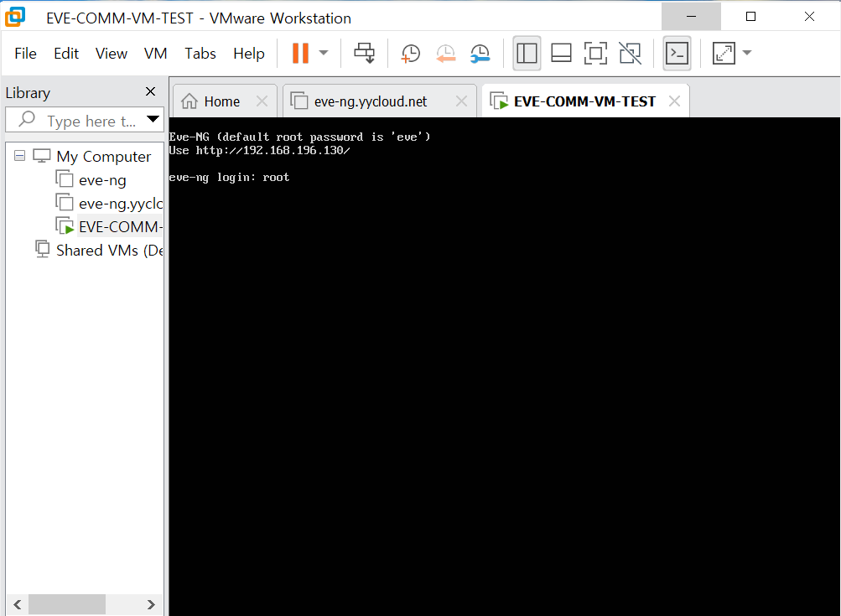Revert VM to previous snapshot icon
Viewport: 841px width, 616px height.
(445, 53)
